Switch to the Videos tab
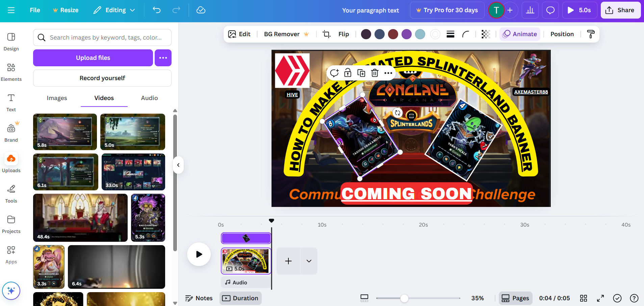 [x=104, y=98]
